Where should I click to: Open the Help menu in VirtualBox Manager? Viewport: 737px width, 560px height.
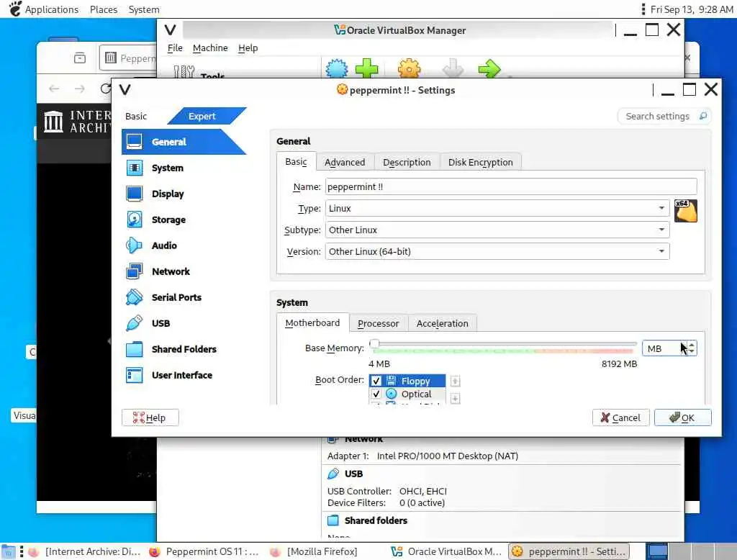248,48
